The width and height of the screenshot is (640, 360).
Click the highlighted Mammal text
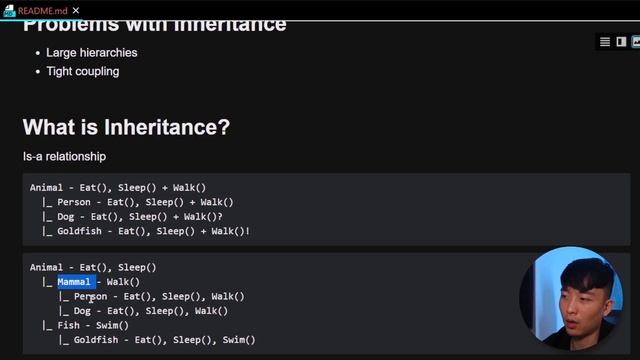click(76, 282)
